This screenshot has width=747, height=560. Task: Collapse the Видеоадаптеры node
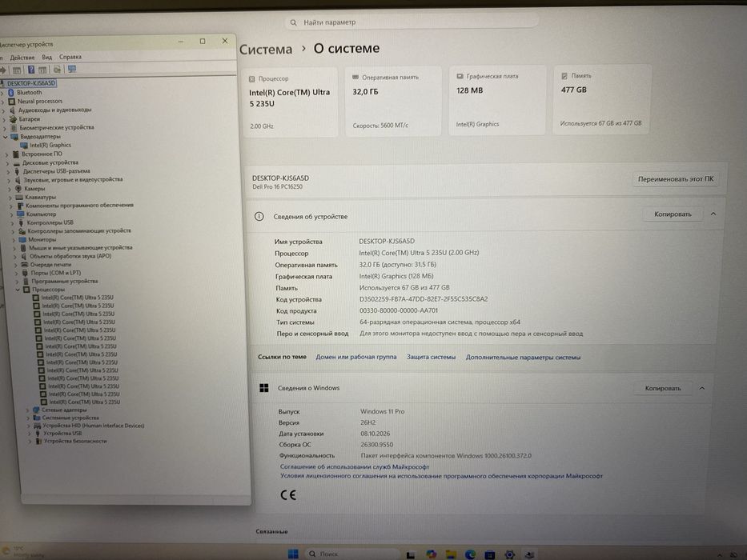point(6,137)
